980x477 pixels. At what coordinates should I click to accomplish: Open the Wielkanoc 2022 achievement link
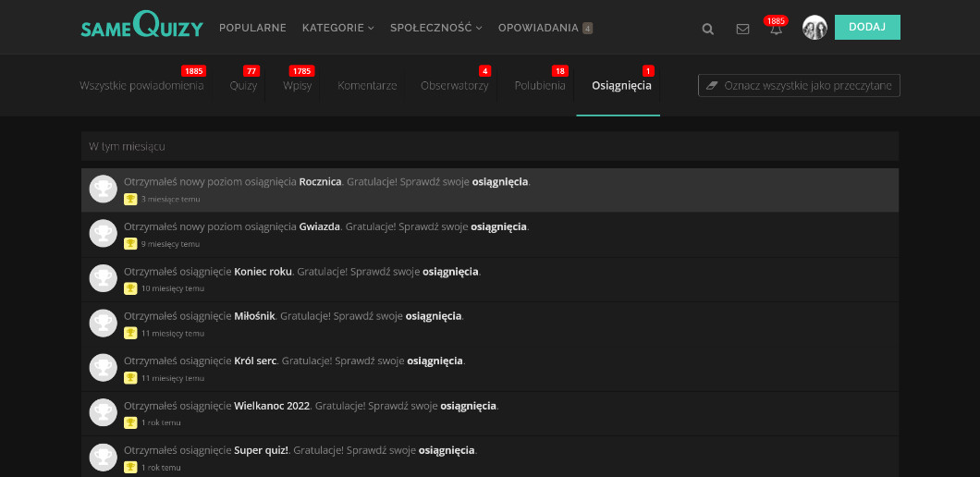click(273, 406)
